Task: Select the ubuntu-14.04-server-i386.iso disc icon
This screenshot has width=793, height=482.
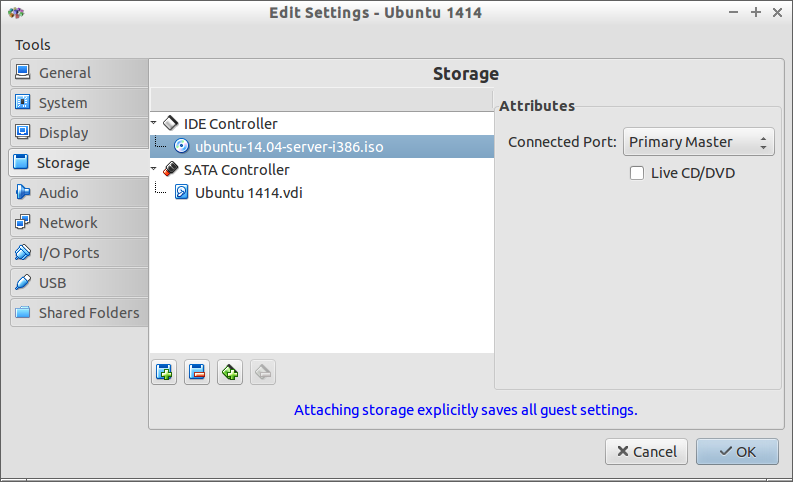Action: [181, 146]
